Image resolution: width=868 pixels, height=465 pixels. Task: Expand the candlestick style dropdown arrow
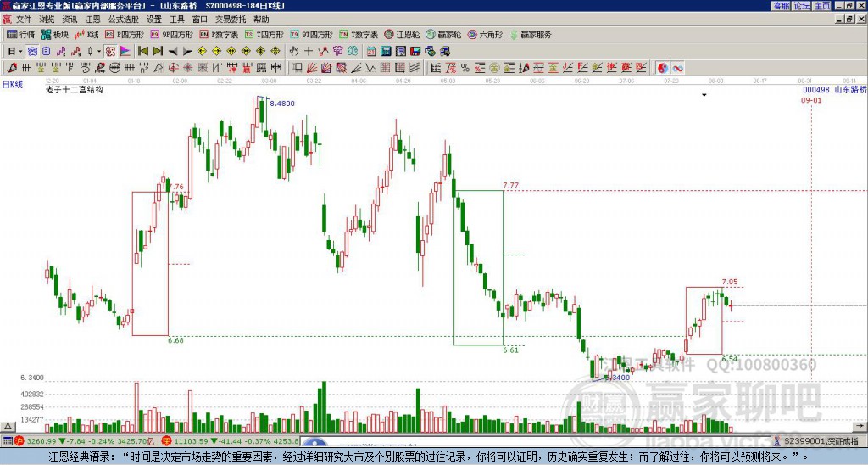point(99,52)
